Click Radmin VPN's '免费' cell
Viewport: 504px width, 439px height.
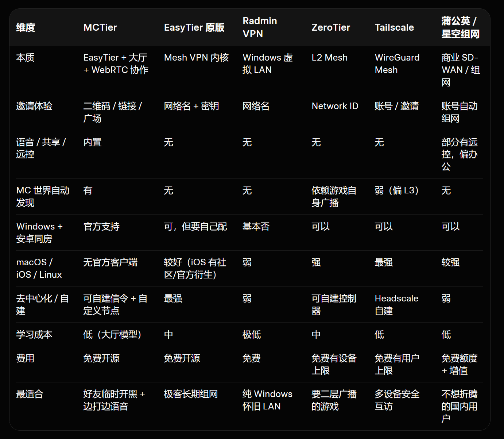pos(252,358)
